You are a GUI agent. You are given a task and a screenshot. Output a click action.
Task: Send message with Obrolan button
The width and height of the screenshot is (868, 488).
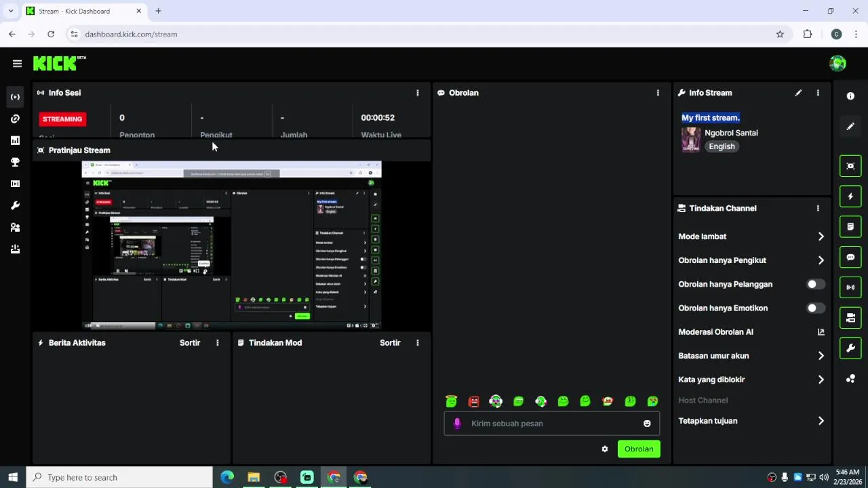tap(639, 449)
